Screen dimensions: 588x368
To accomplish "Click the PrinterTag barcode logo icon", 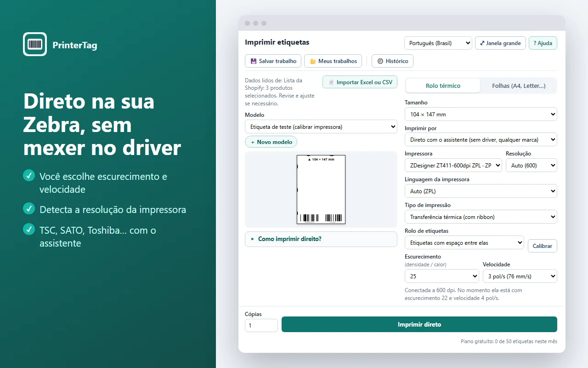I will pyautogui.click(x=35, y=44).
